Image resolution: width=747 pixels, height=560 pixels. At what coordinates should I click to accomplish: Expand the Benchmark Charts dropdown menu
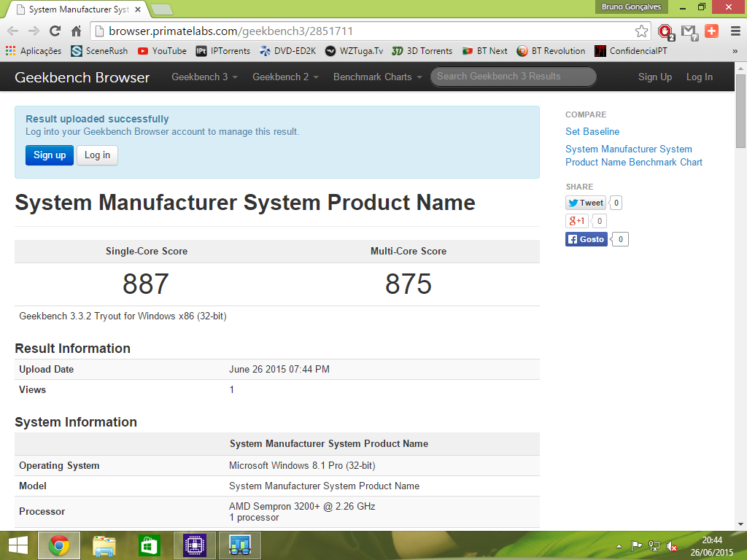pyautogui.click(x=377, y=77)
